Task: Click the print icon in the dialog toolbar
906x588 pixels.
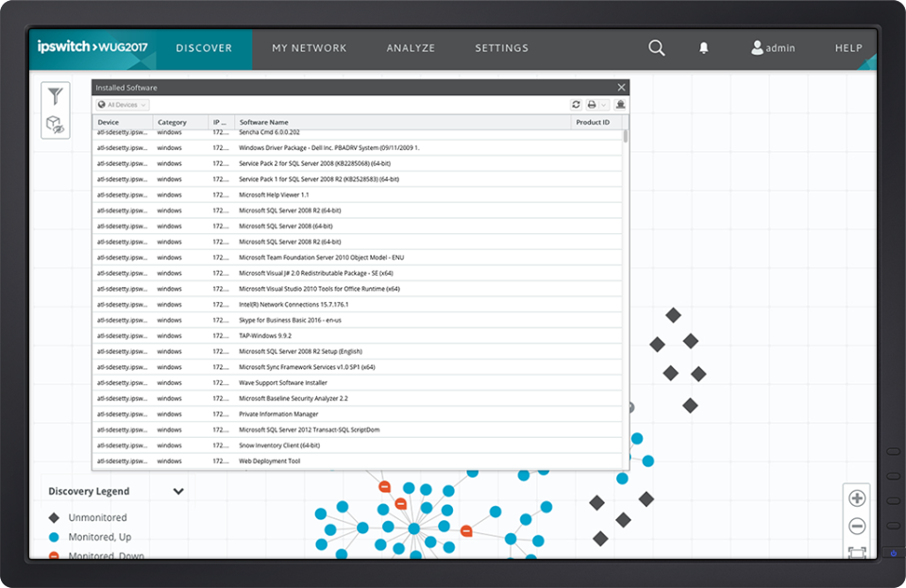Action: point(592,105)
